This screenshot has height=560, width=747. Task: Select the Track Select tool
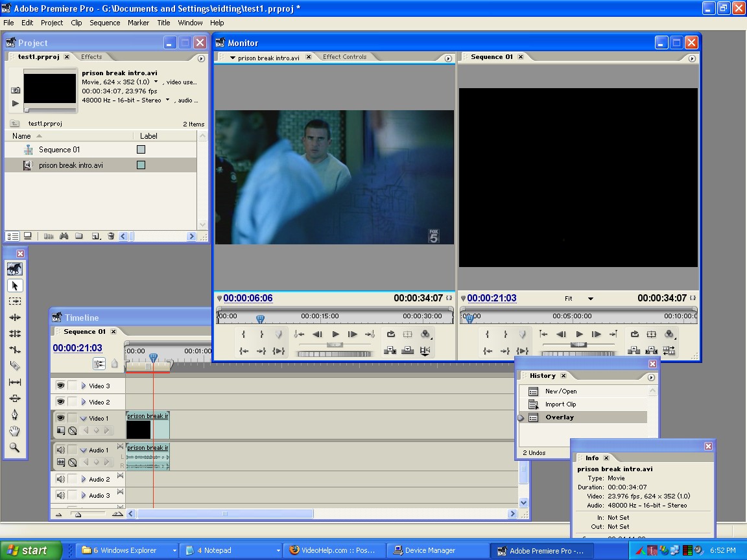[x=15, y=301]
